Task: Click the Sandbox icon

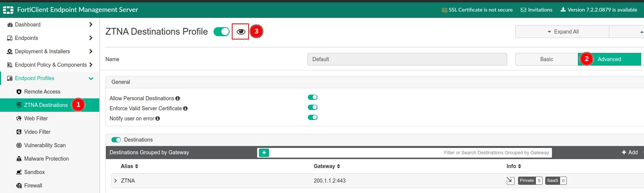Action: tap(19, 172)
